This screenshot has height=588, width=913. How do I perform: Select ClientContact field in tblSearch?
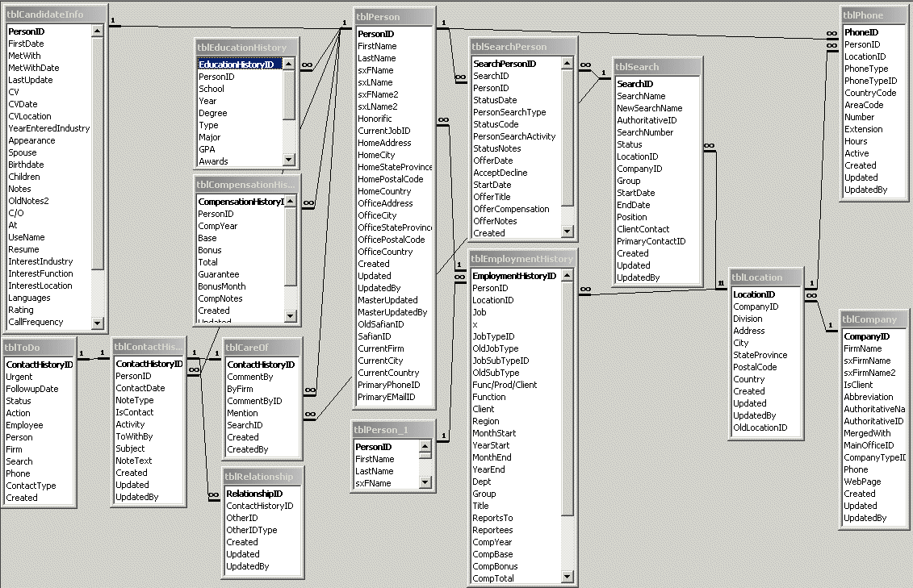coord(643,229)
